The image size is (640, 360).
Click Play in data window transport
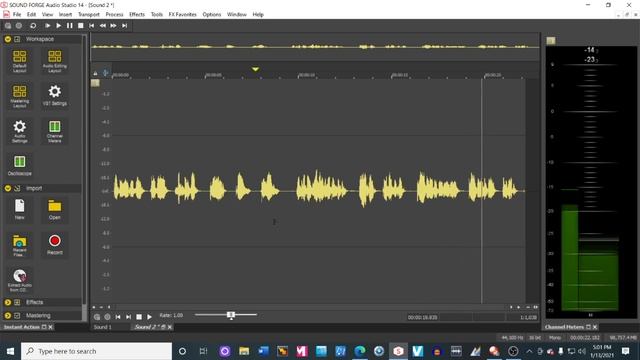coord(149,317)
